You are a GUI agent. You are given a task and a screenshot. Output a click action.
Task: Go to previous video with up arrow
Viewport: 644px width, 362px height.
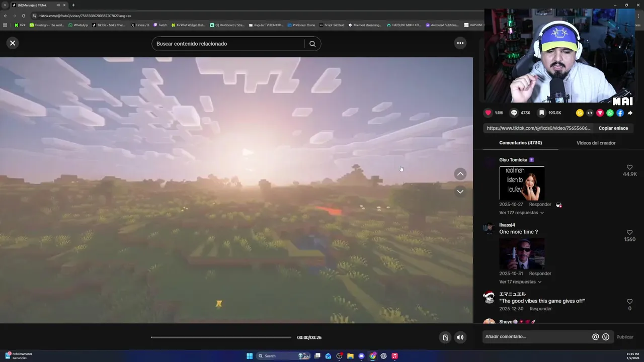[460, 174]
